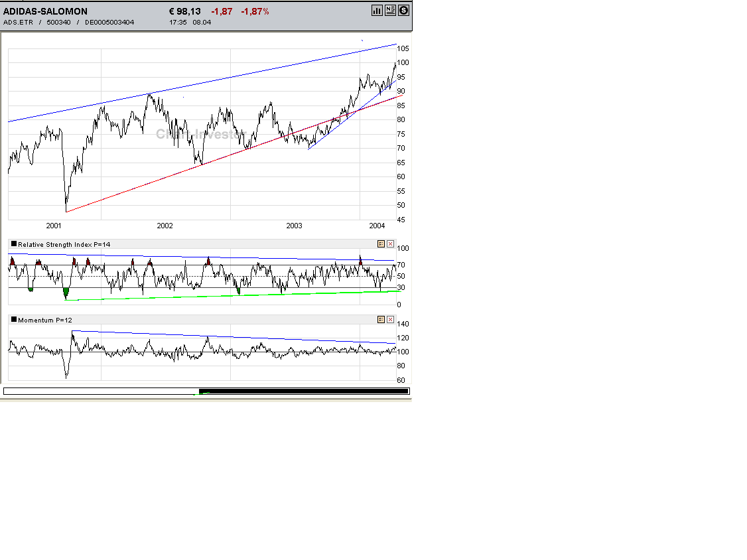Click the time 17:35 under the price

pos(178,23)
